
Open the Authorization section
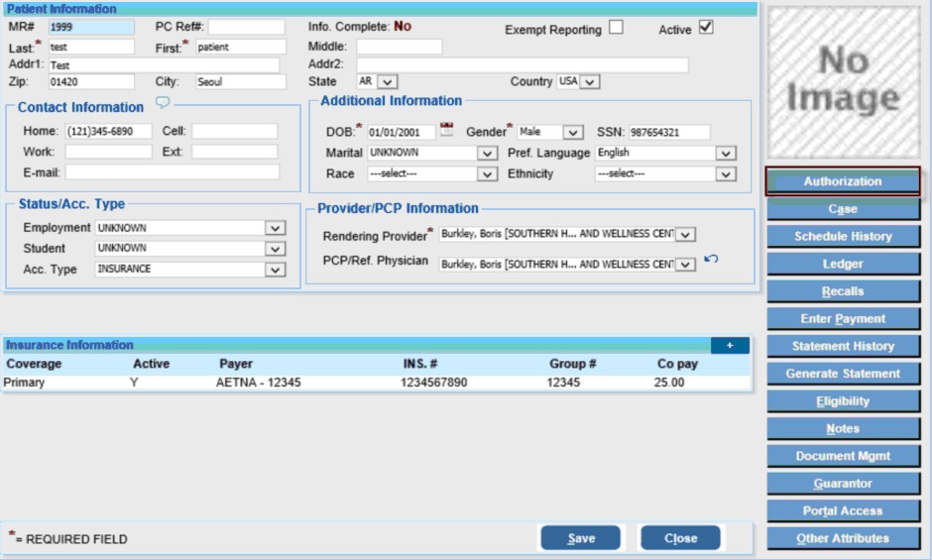(x=843, y=181)
